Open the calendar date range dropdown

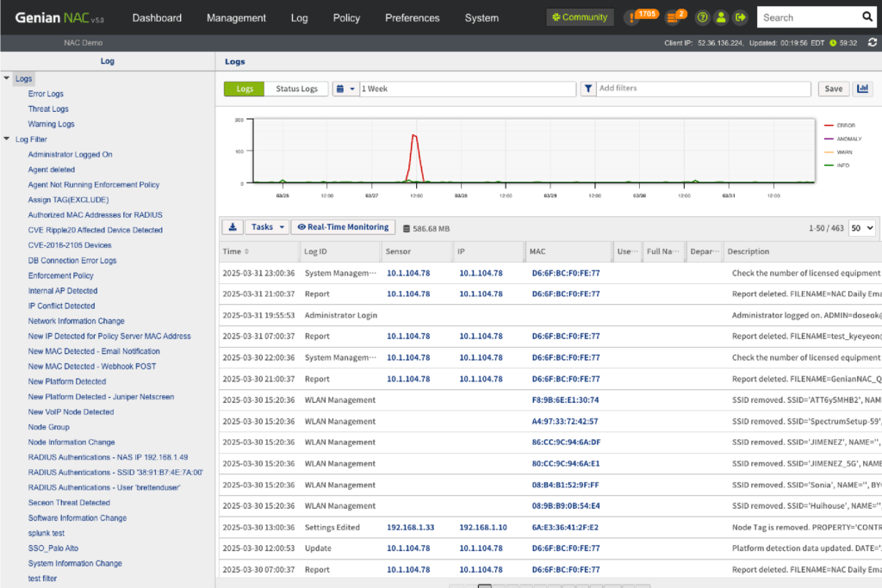coord(345,89)
